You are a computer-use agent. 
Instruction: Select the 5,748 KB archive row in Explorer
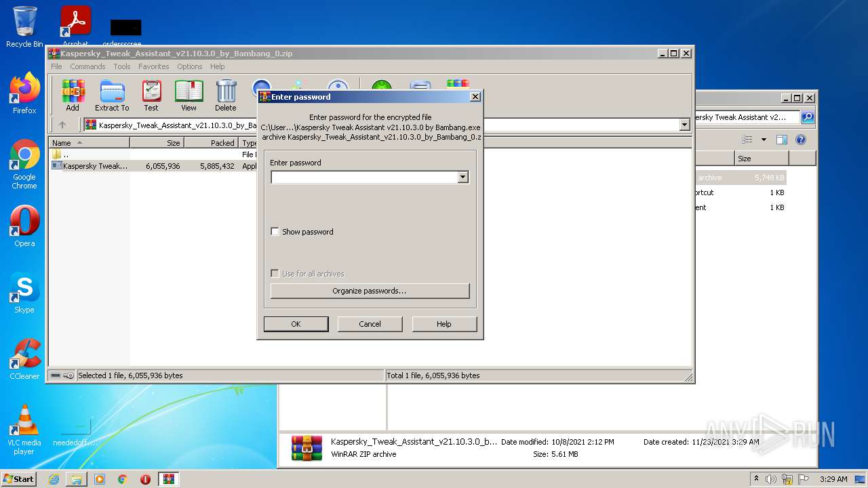pos(741,178)
